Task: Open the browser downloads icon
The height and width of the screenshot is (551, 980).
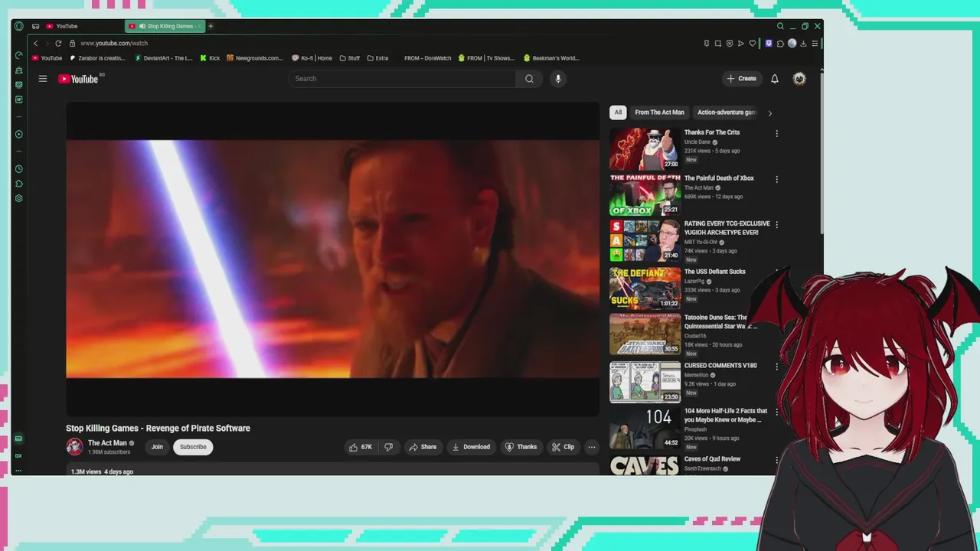Action: (803, 44)
